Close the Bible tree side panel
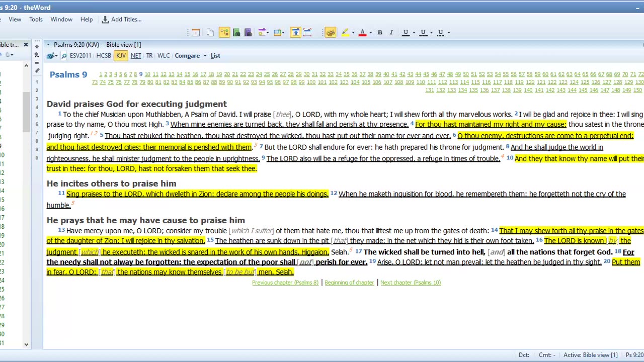644x362 pixels. 26,45
